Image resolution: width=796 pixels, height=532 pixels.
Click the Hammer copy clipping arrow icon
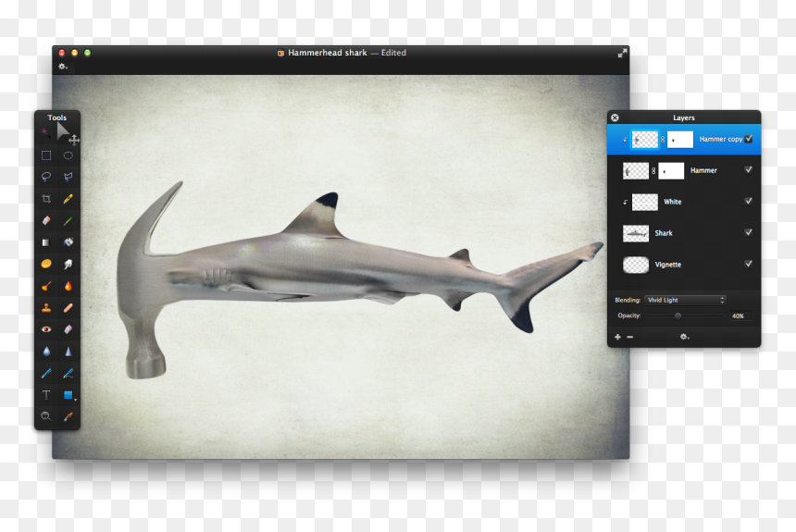tap(625, 140)
